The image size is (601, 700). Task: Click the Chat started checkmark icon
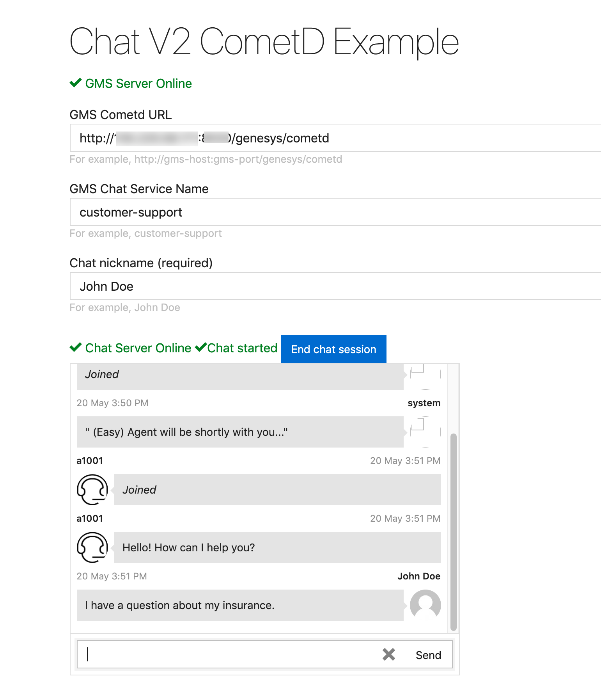click(201, 347)
